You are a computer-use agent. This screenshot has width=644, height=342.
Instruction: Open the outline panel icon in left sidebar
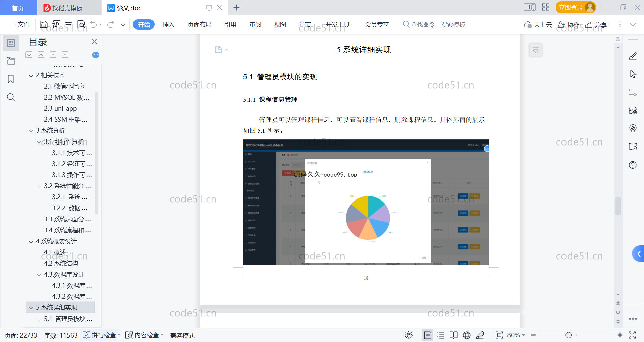click(11, 43)
